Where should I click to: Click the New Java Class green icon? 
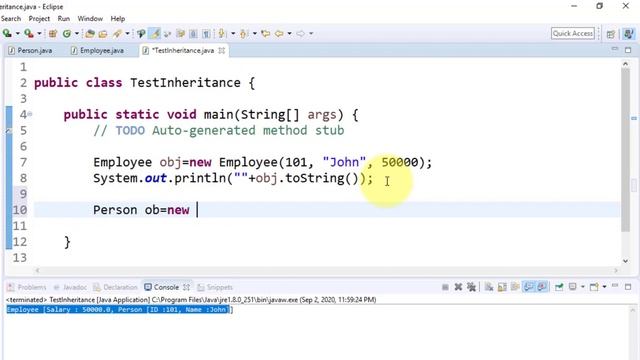point(67,33)
